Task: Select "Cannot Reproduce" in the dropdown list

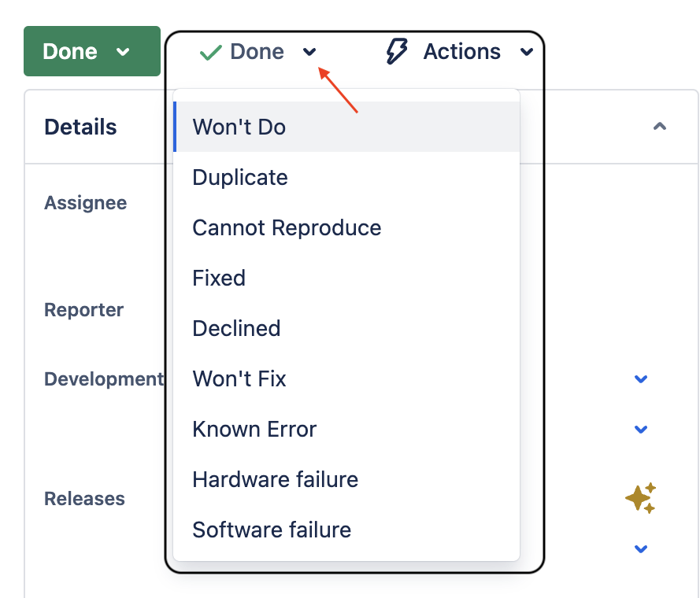Action: [x=286, y=227]
